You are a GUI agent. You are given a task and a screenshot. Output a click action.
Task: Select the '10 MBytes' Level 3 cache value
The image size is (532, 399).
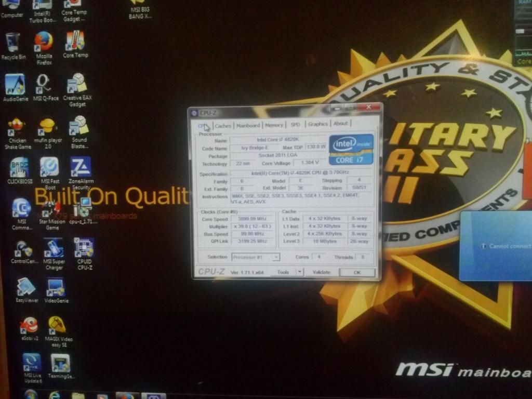tap(324, 241)
